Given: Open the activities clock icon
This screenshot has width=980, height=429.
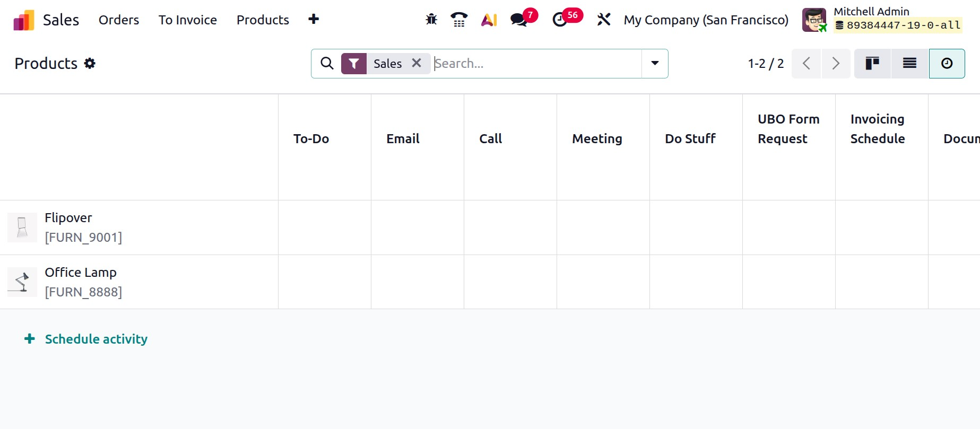Looking at the screenshot, I should coord(560,20).
